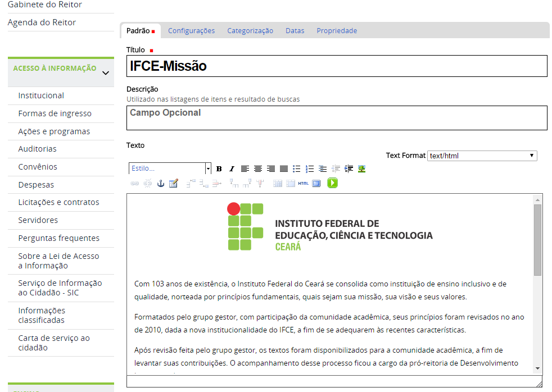Click the insert link chain icon

click(x=134, y=183)
